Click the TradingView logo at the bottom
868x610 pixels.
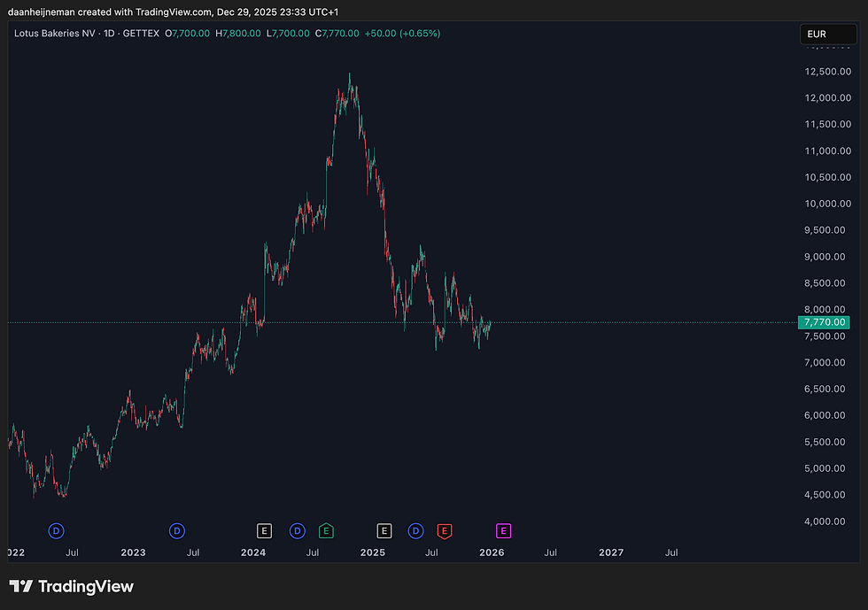pos(72,586)
